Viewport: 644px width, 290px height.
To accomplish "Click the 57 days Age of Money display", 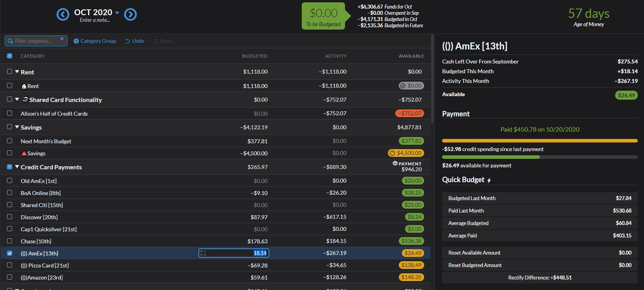I will click(x=589, y=18).
